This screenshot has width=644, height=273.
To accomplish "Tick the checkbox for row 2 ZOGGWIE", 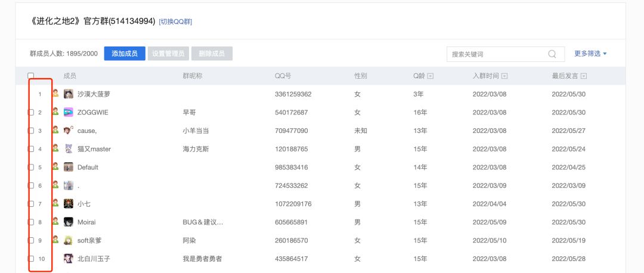I will coord(31,112).
